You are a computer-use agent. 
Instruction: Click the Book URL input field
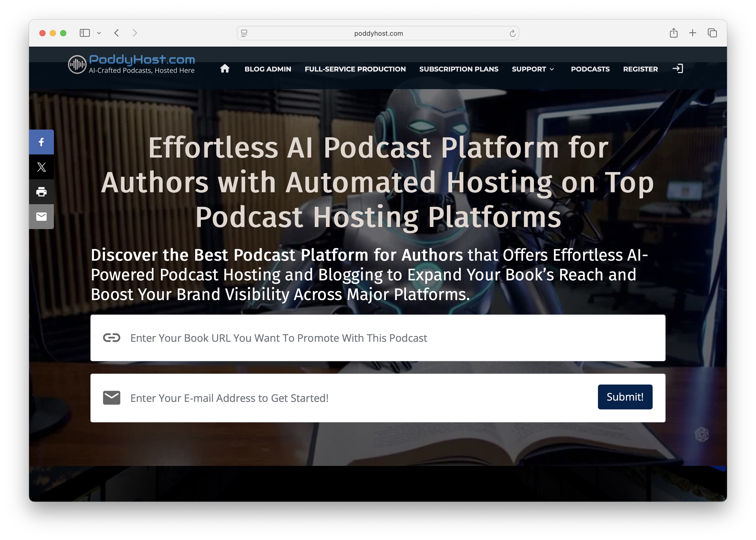pos(378,338)
